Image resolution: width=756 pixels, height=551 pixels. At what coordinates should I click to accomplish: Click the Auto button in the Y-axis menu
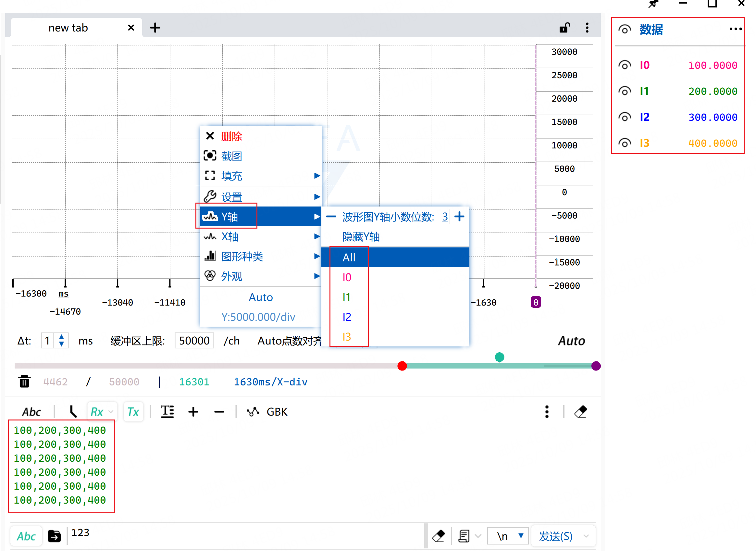261,297
